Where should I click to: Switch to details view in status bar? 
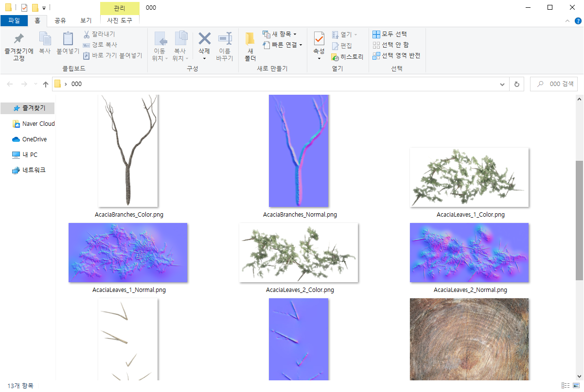565,386
